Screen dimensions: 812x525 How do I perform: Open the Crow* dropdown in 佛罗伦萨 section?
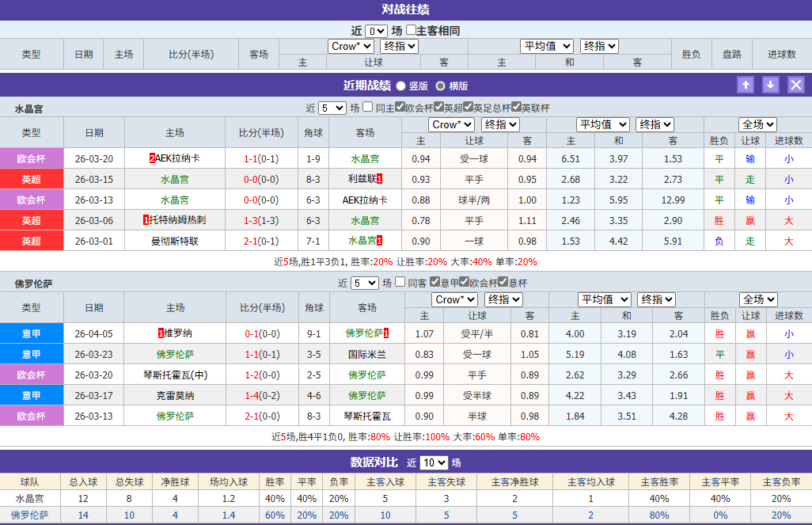click(454, 299)
